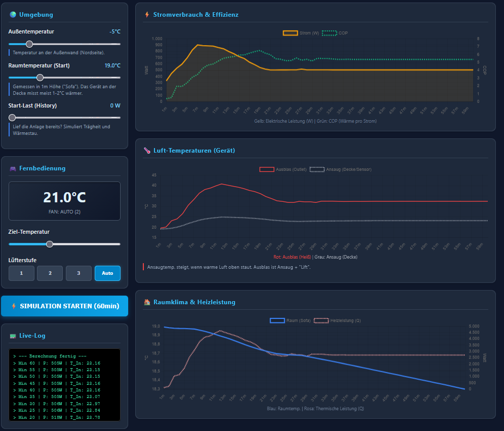
Task: Click the Außentemperatur slider handle
Action: 29,44
